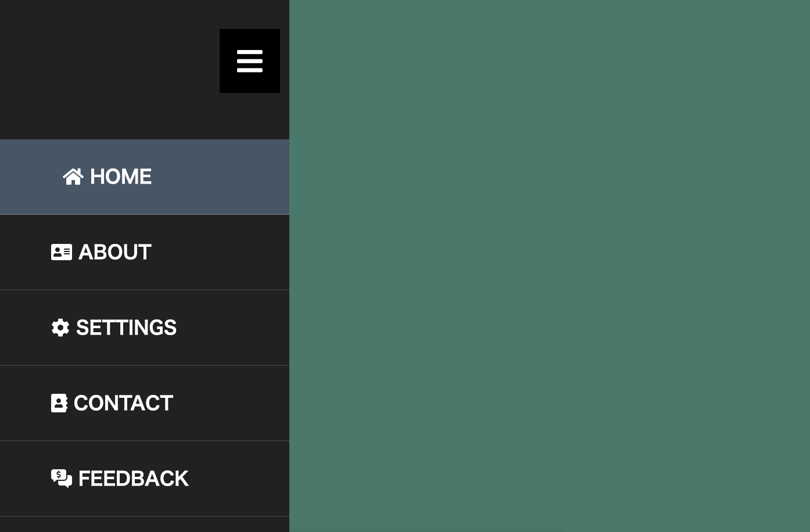This screenshot has width=810, height=532.
Task: Click the chat bubbles icon beside FEEDBACK
Action: click(x=62, y=479)
